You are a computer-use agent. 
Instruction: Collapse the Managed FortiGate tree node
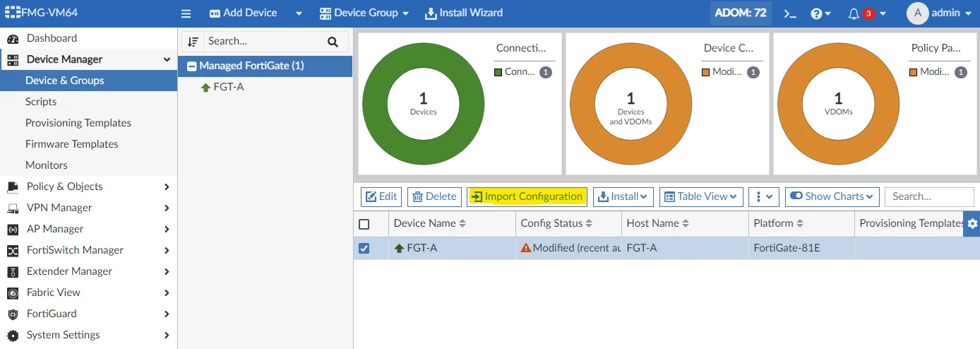pyautogui.click(x=191, y=66)
